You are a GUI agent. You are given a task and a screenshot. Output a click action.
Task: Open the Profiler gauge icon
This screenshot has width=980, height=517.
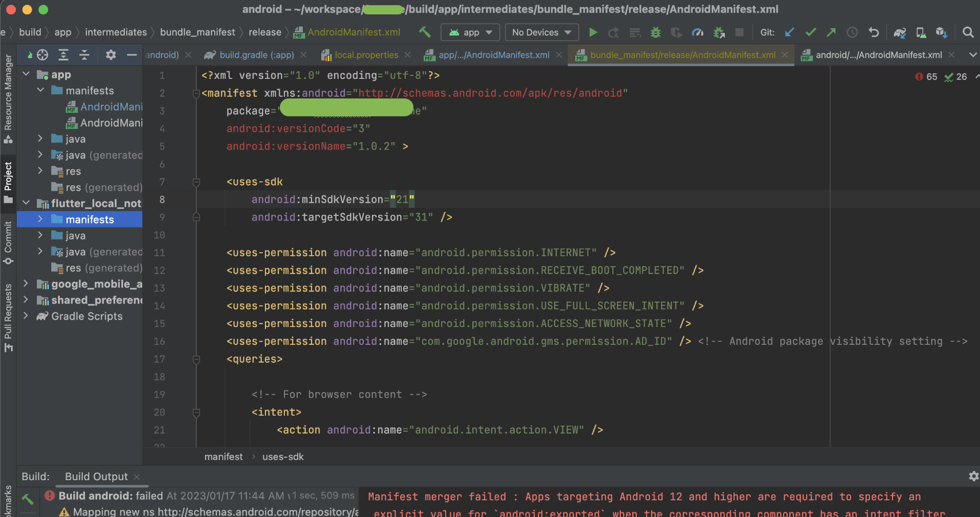[x=697, y=32]
